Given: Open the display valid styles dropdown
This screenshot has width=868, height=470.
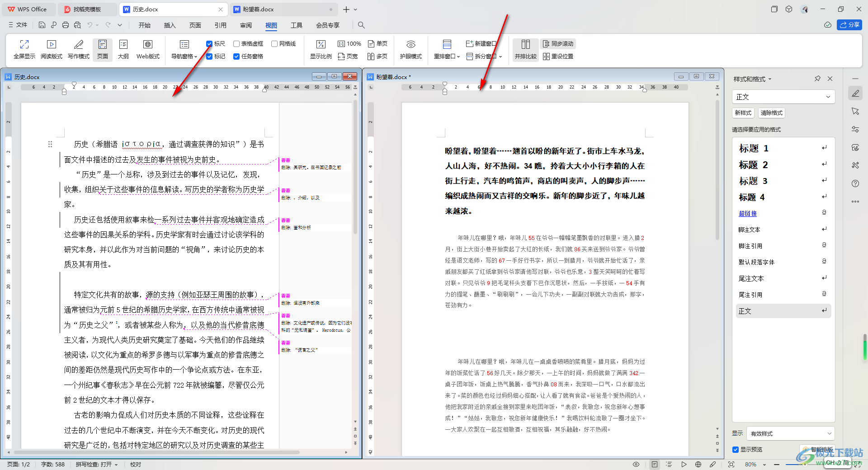Looking at the screenshot, I should (790, 433).
